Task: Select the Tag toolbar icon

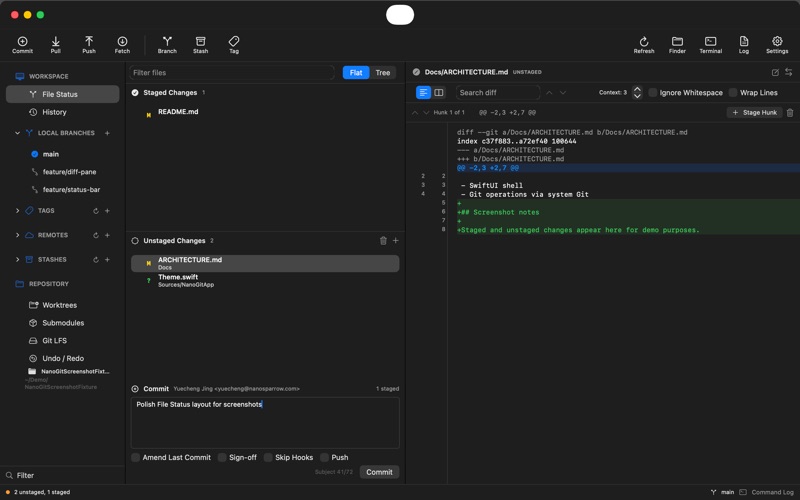Action: (234, 44)
